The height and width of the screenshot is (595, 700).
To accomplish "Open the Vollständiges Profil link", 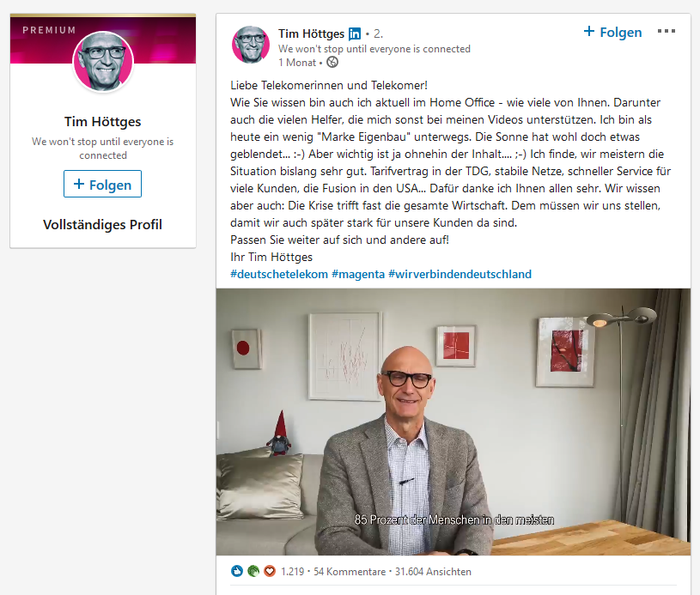I will (x=103, y=224).
